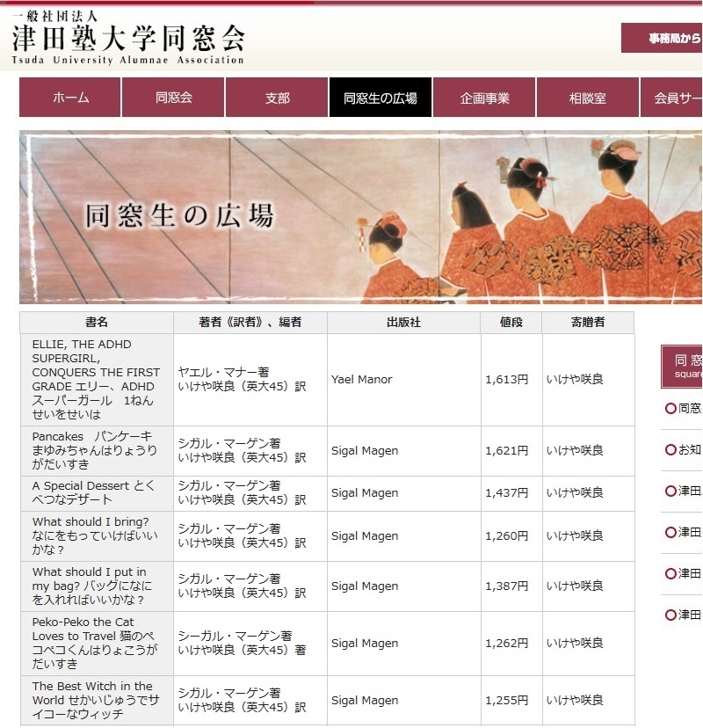
Task: Select the A Special Dessert title cell
Action: click(97, 493)
